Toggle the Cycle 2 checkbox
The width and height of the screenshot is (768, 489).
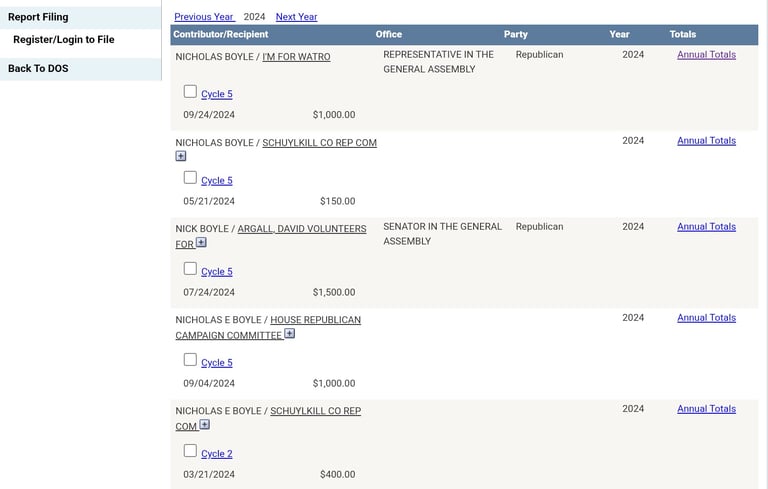coord(190,450)
